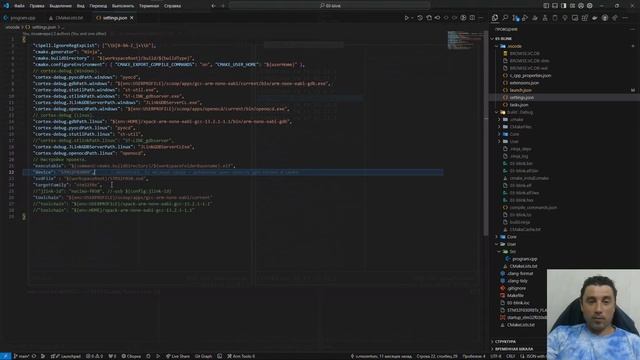
Task: Open the Справка menu
Action: pyautogui.click(x=172, y=6)
